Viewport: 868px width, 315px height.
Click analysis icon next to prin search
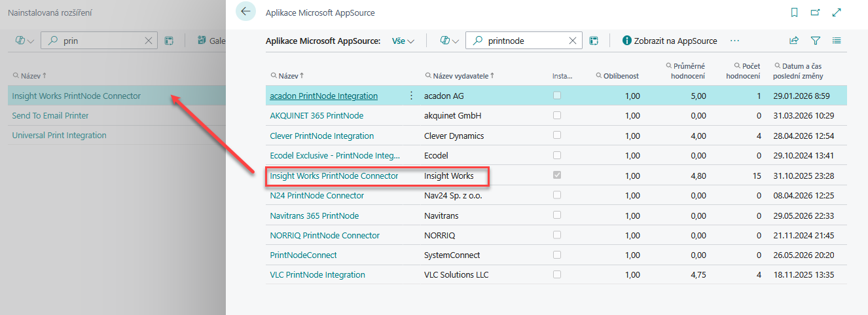point(169,41)
